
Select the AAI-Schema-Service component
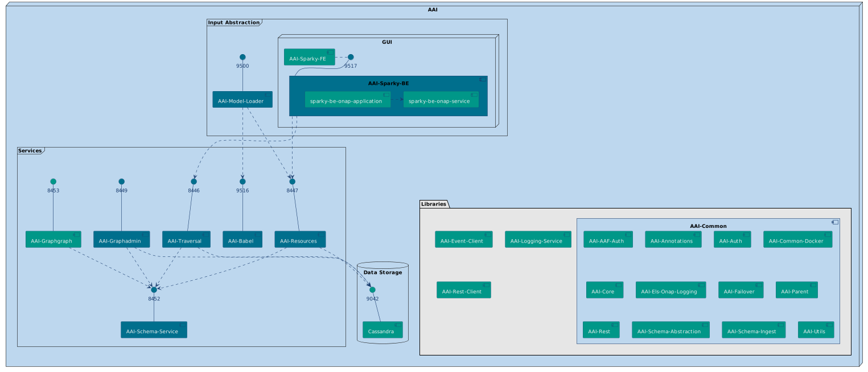tap(154, 330)
